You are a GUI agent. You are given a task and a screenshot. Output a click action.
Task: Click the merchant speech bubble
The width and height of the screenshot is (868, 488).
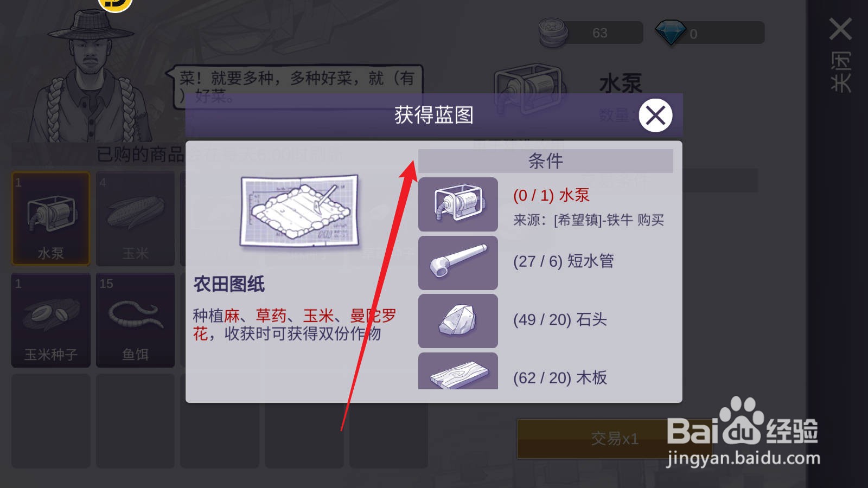[293, 86]
